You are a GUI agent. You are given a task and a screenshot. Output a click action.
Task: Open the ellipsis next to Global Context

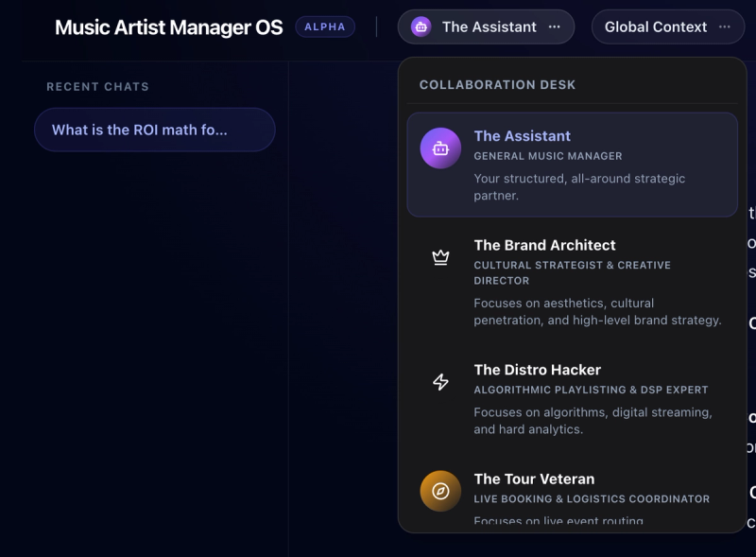click(725, 27)
